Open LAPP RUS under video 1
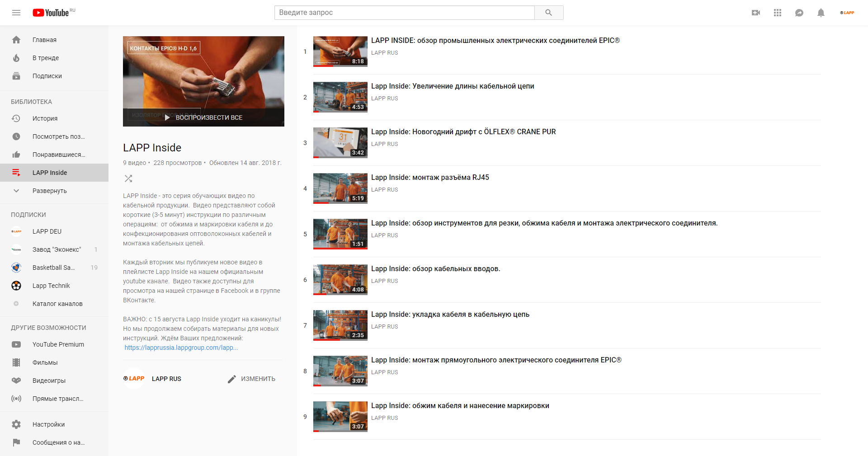The height and width of the screenshot is (456, 868). (x=385, y=53)
